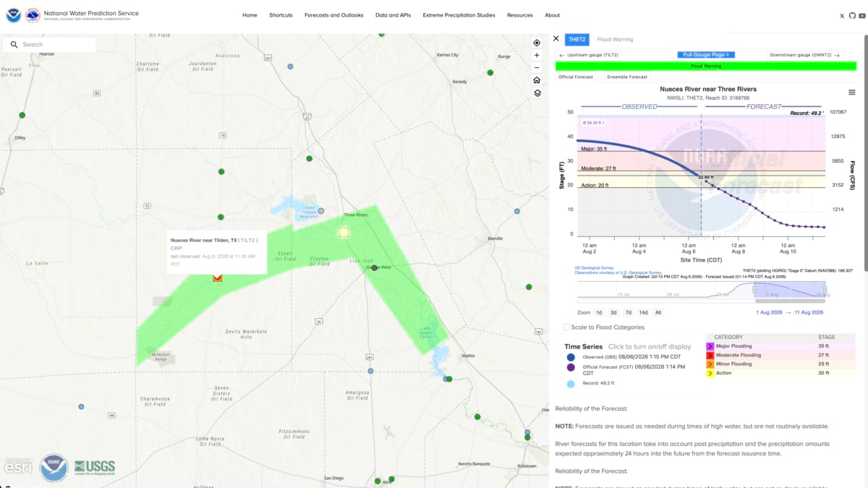Click the blue gauge marker north of Beeville

pyautogui.click(x=516, y=211)
